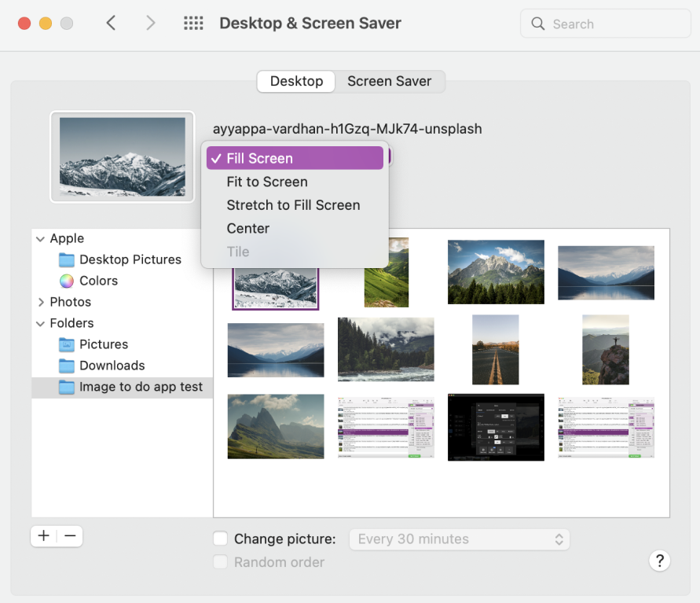Select the jagged green ridge thumbnail
Screen dimensions: 700x603
click(276, 427)
